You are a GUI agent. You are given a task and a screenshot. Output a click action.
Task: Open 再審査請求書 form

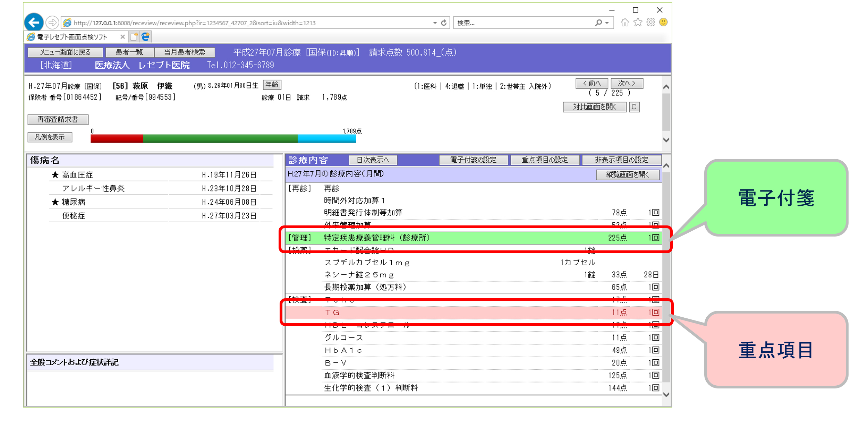coord(58,120)
